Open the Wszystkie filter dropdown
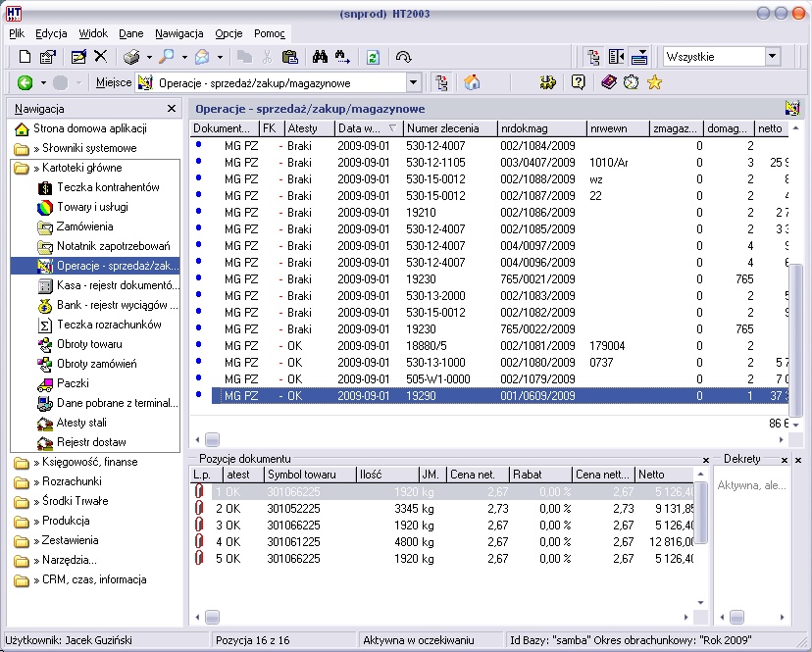The height and width of the screenshot is (652, 812). (x=772, y=57)
